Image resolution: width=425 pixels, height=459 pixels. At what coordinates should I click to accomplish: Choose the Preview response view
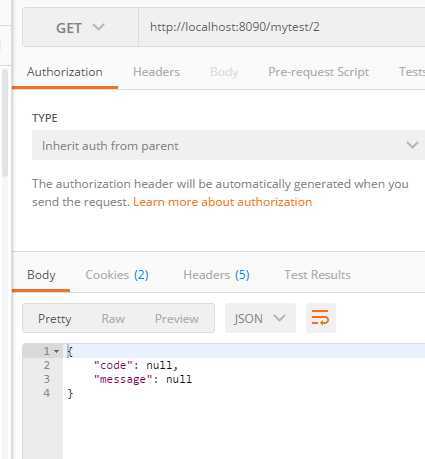(x=177, y=319)
